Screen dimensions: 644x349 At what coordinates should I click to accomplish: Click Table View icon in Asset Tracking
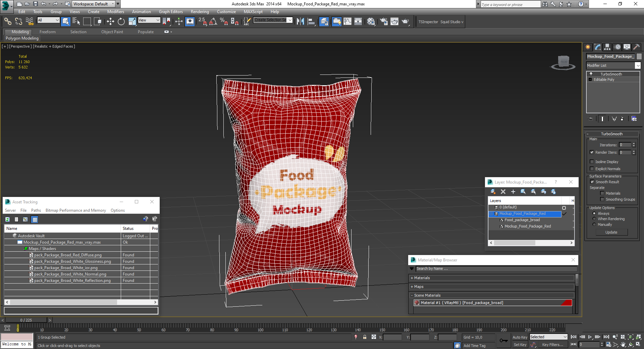click(35, 219)
